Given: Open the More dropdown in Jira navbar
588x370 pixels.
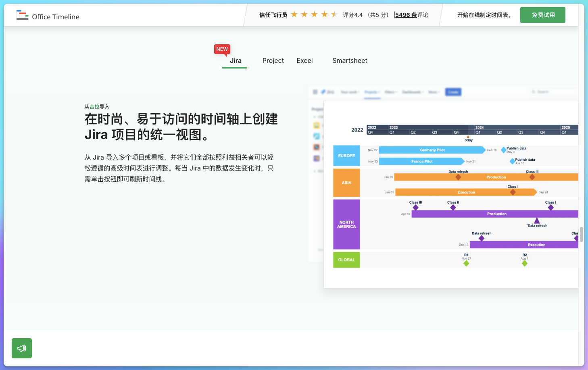Looking at the screenshot, I should (433, 92).
